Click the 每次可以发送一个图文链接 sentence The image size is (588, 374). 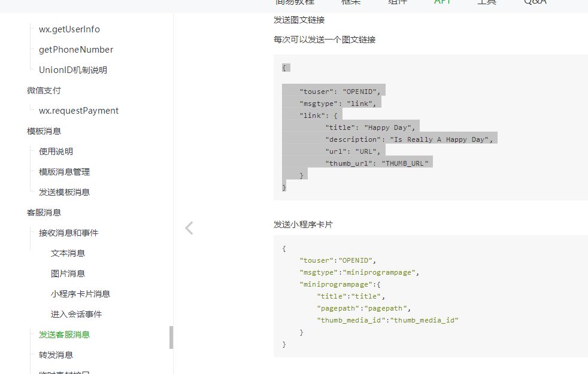point(325,39)
